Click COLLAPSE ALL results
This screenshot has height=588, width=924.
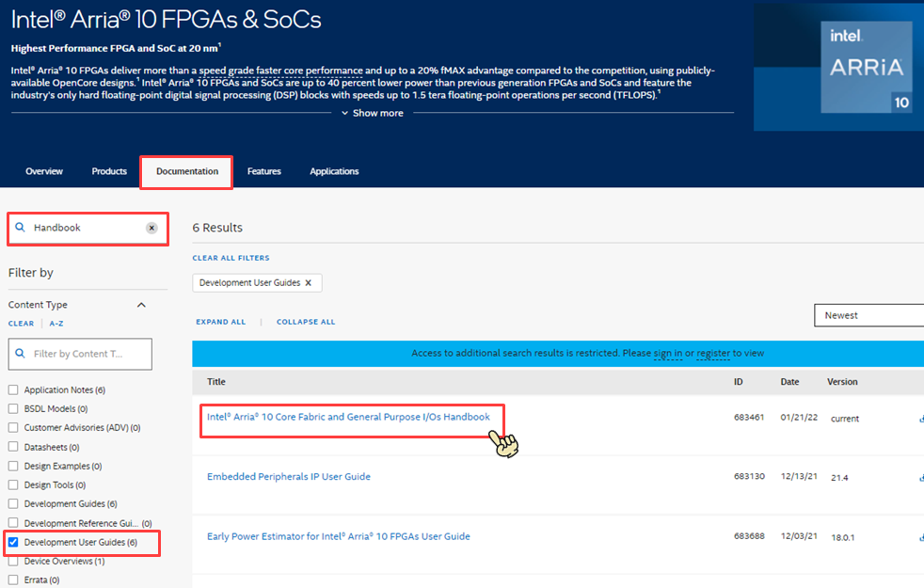coord(306,322)
